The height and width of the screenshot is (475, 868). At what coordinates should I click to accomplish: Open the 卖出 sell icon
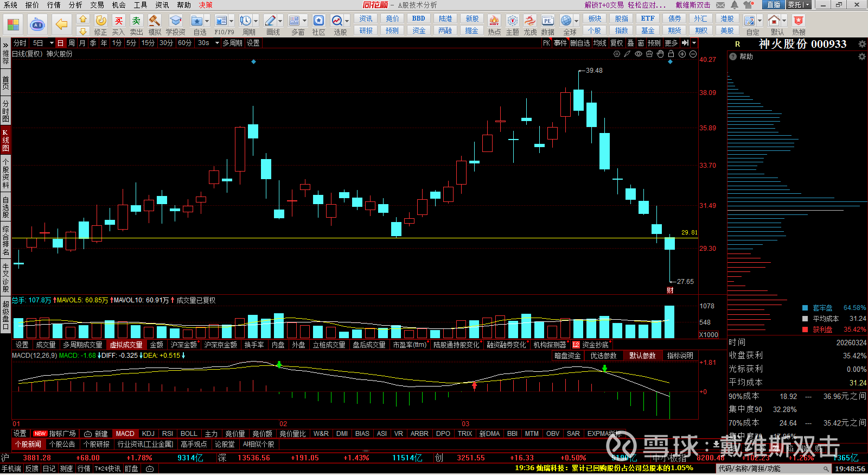(136, 25)
